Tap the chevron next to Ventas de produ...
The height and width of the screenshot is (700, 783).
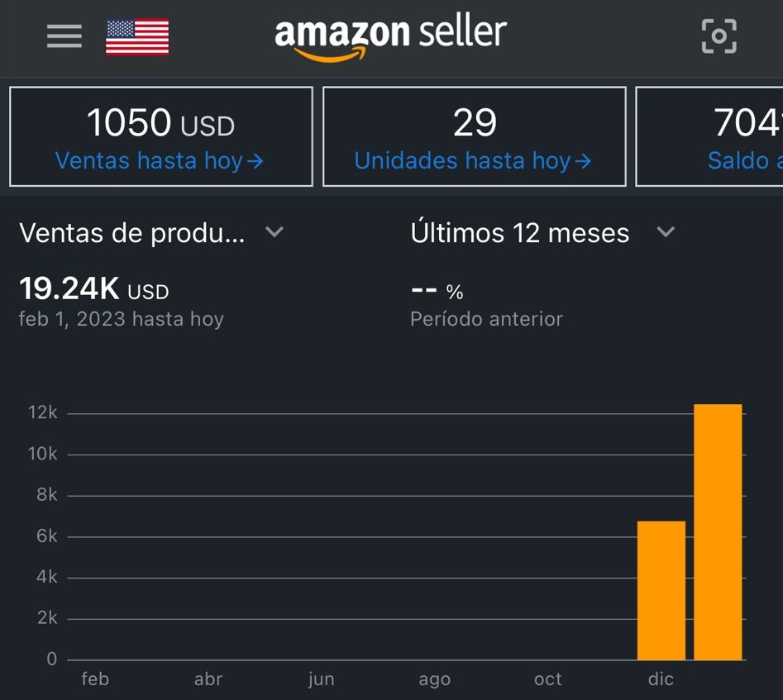click(275, 233)
